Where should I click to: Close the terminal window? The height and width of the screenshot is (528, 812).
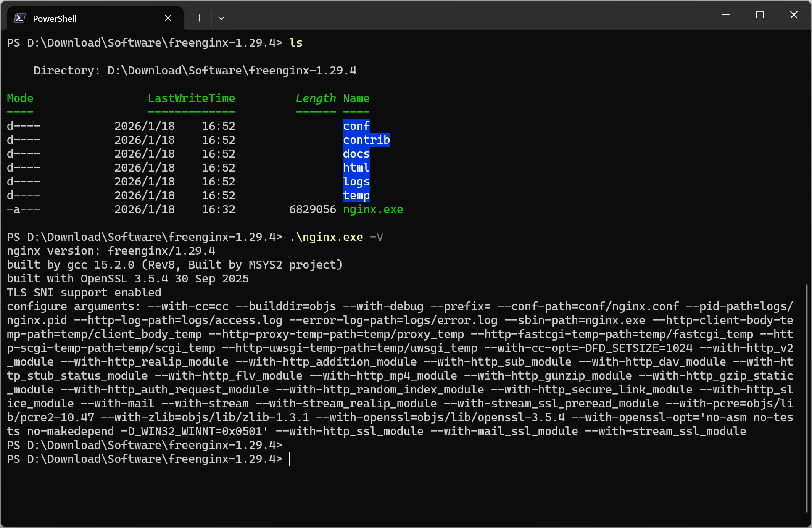(x=794, y=15)
